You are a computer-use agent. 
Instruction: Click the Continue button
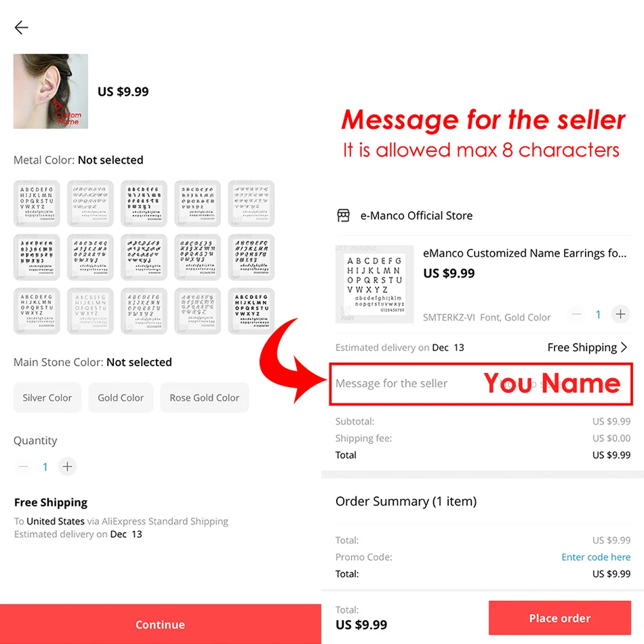(160, 624)
